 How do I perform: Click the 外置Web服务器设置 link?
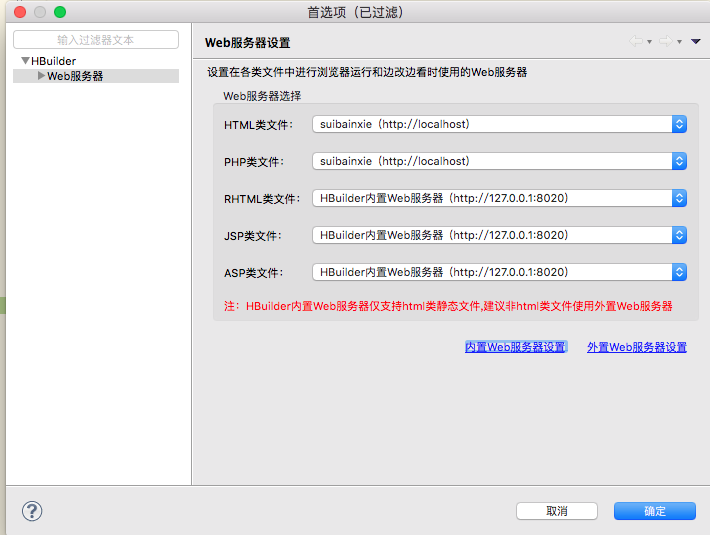(637, 347)
